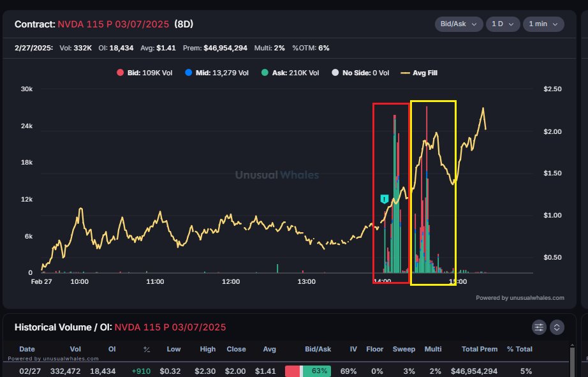This screenshot has width=588, height=377.
Task: Sort table by Low column header
Action: [173, 349]
